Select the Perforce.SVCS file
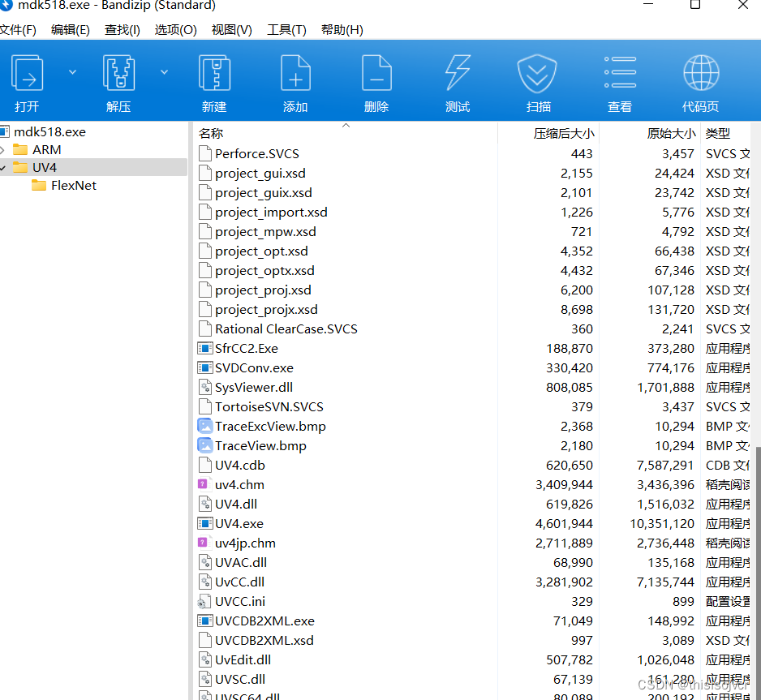 pyautogui.click(x=256, y=154)
